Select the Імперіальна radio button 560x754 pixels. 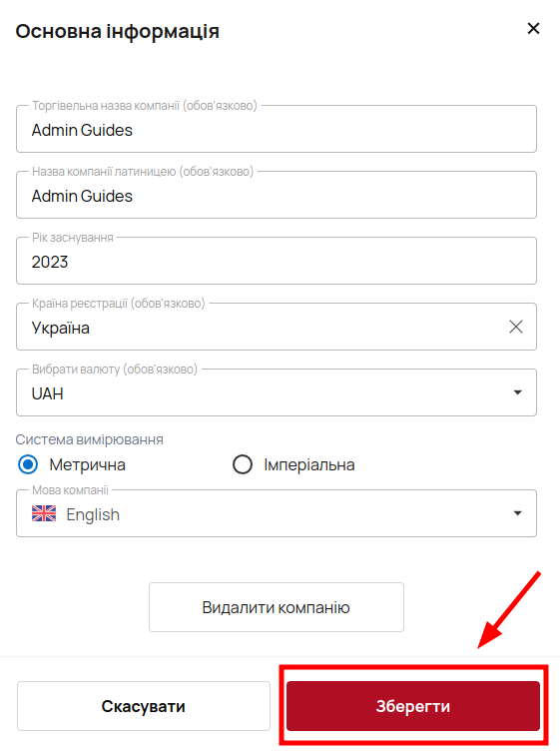[x=243, y=464]
